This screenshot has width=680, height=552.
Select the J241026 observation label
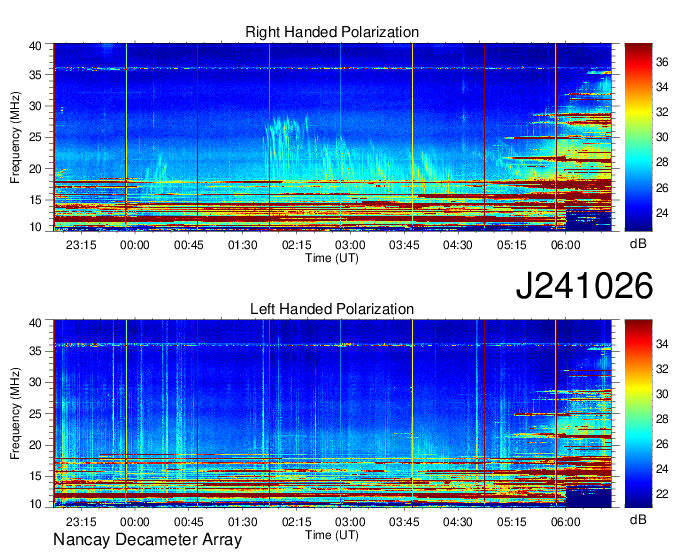[584, 285]
